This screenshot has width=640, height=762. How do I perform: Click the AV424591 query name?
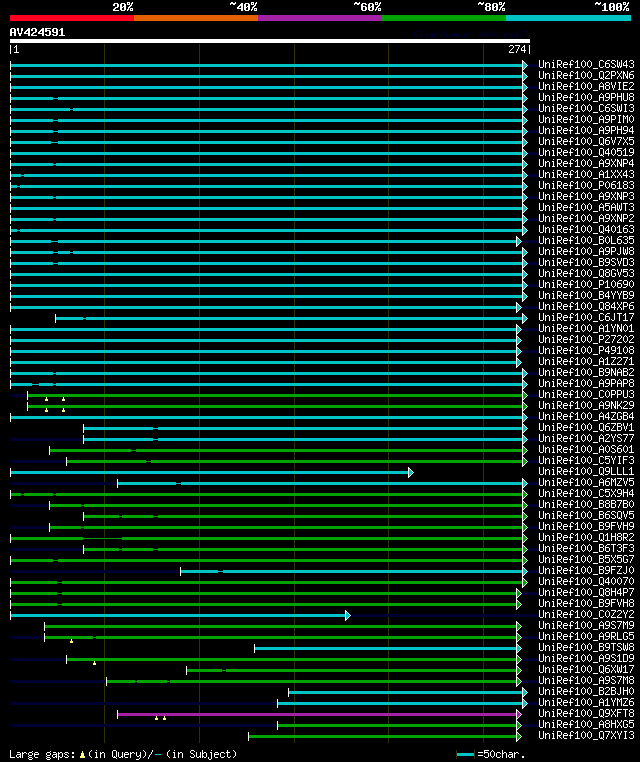pyautogui.click(x=37, y=32)
